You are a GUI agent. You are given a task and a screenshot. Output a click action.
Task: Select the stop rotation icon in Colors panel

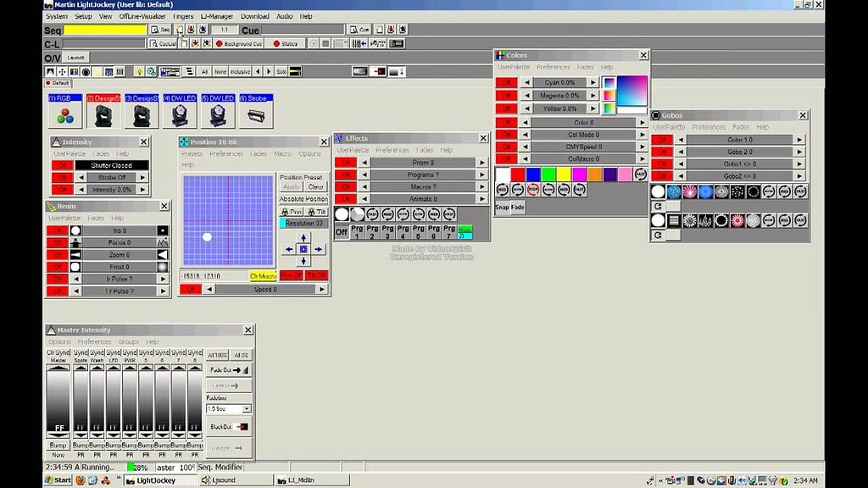tap(533, 190)
